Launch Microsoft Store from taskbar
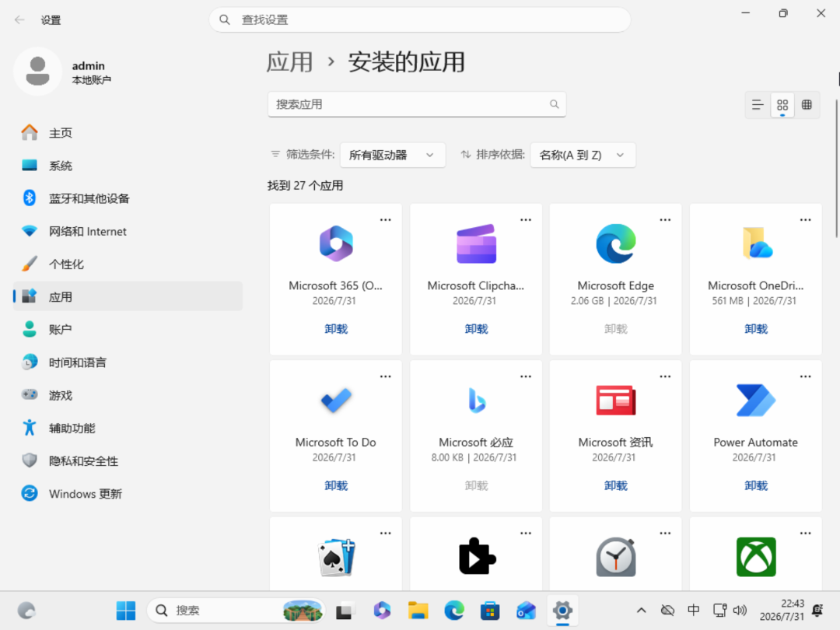This screenshot has height=630, width=840. point(490,611)
